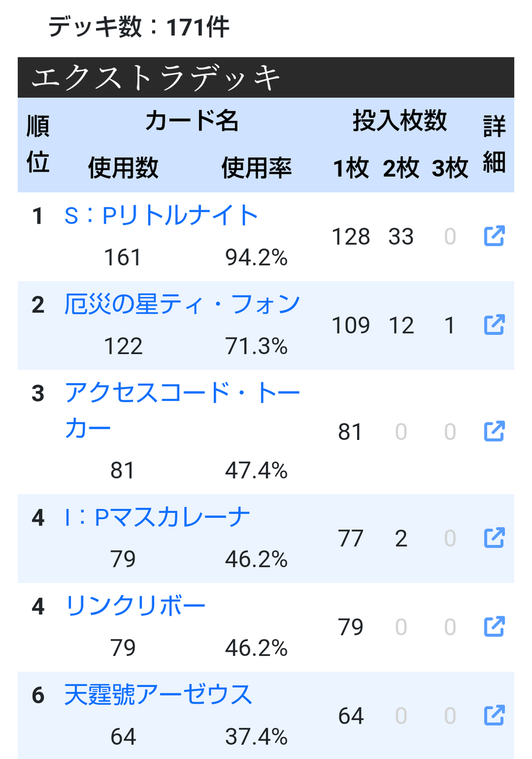Viewport: 532px width, 759px height.
Task: Open detail icon for S:Pリトルナイト
Action: (494, 236)
